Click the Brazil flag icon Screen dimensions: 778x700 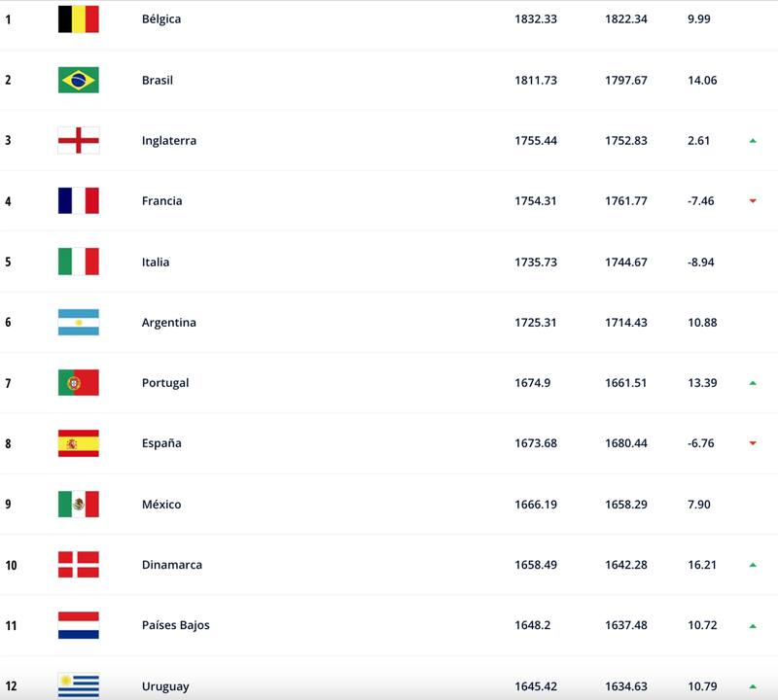(78, 80)
